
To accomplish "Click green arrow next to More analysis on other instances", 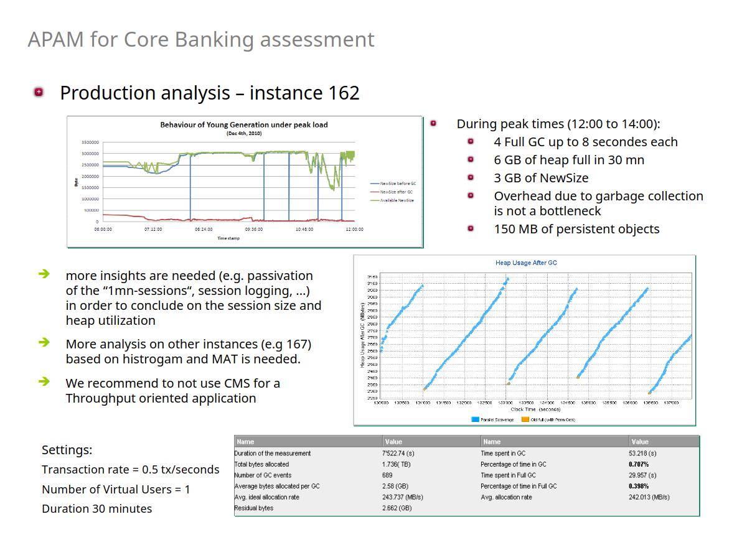I will (x=44, y=343).
